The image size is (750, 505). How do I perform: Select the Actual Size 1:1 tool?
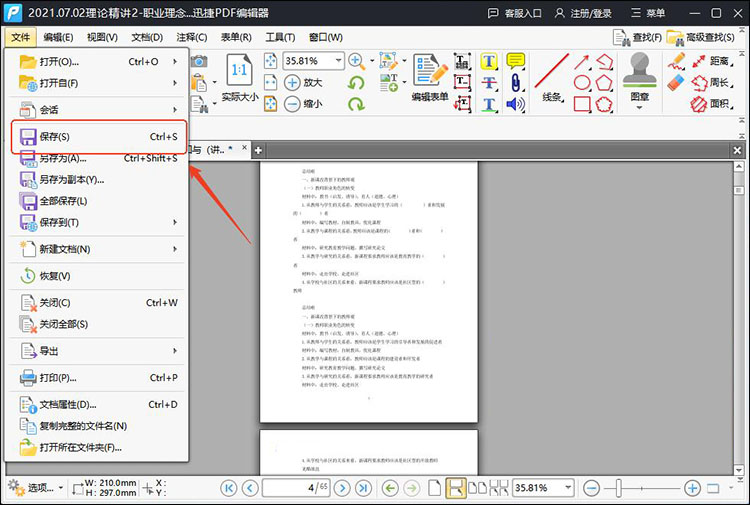[x=240, y=77]
